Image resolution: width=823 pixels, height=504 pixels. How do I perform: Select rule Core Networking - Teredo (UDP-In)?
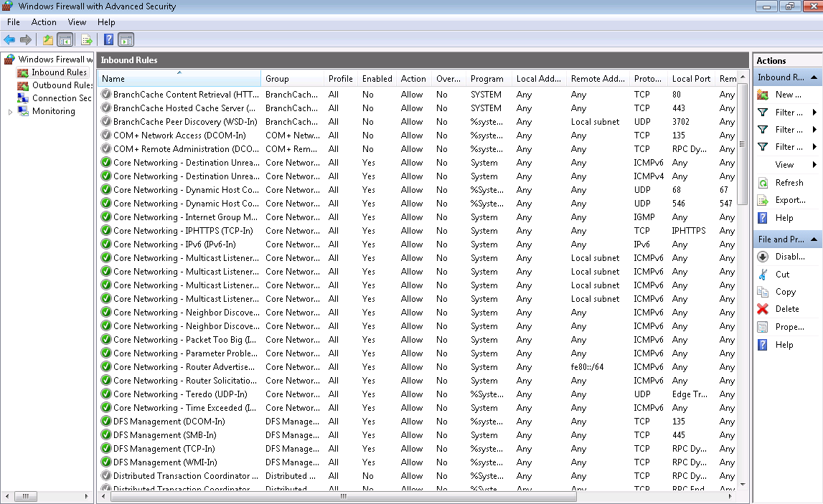click(180, 394)
